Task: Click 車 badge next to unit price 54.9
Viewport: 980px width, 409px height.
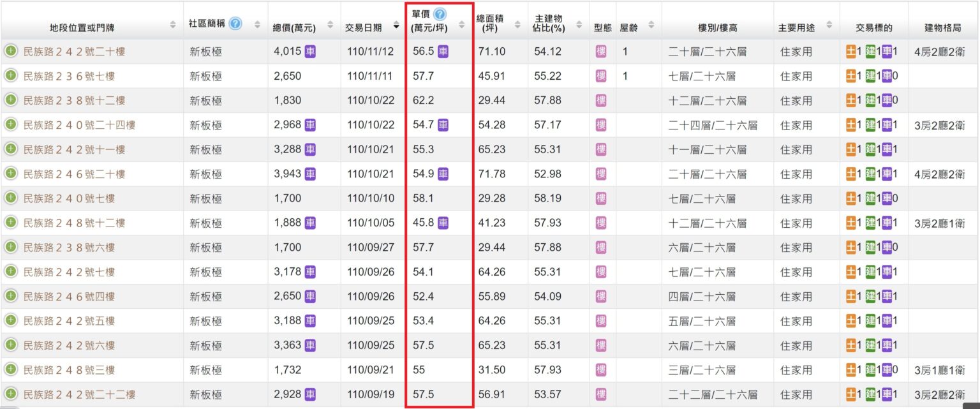Action: point(443,174)
